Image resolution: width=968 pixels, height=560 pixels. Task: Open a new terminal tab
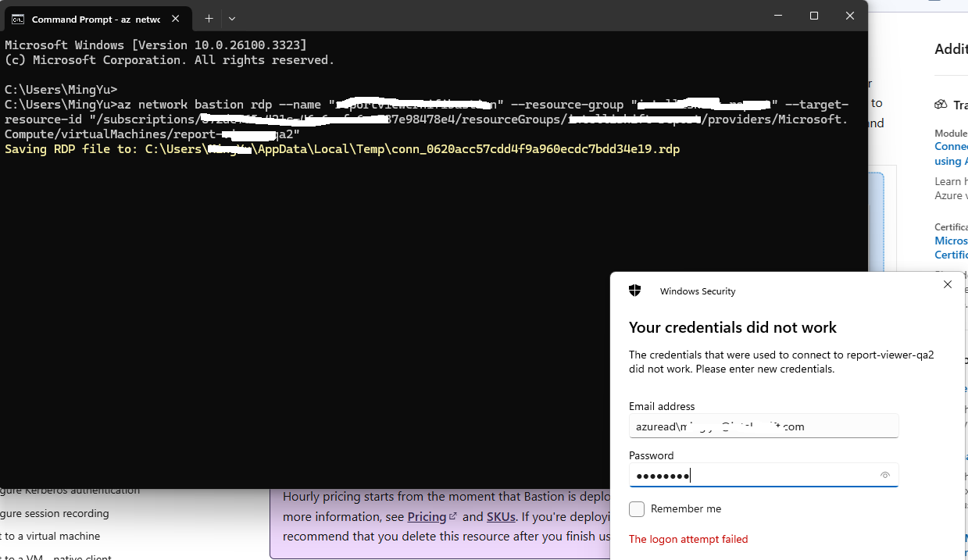(209, 19)
